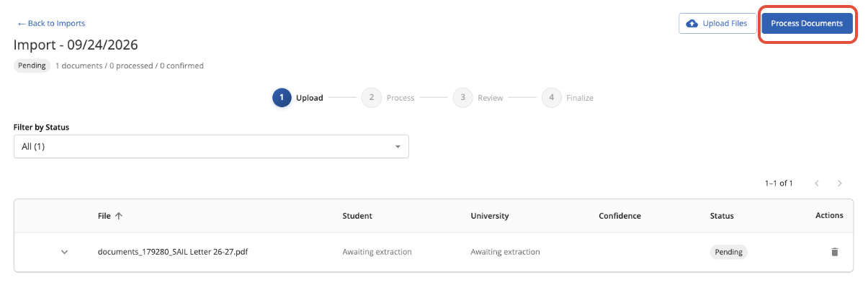Sort by the Student column header
868x285 pixels.
[x=357, y=216]
